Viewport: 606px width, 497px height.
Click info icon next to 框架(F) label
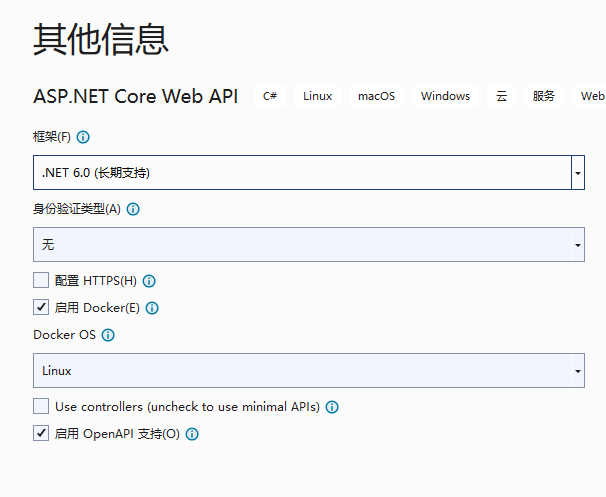83,137
